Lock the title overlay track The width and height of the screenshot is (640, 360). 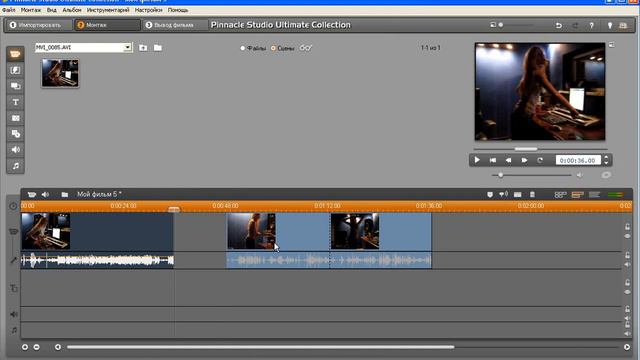[x=627, y=282]
